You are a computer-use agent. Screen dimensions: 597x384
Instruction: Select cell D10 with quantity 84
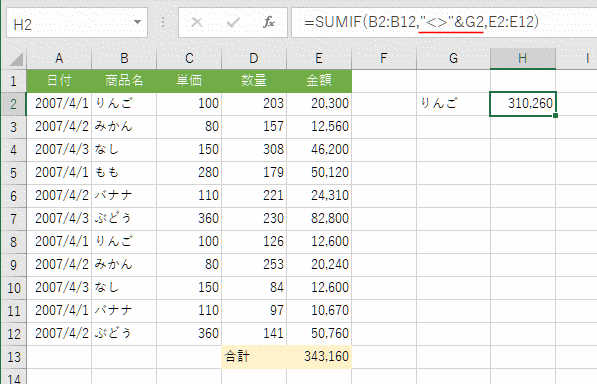(254, 288)
